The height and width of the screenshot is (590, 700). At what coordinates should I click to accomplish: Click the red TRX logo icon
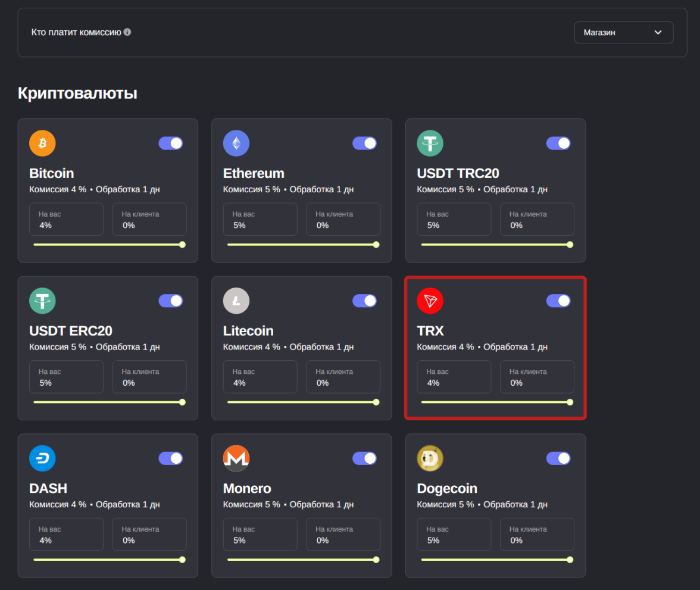tap(430, 301)
